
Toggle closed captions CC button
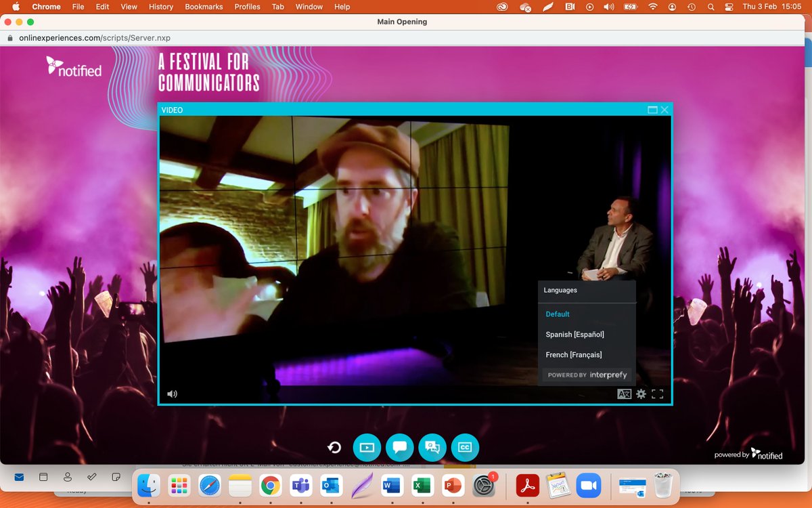[x=465, y=447]
